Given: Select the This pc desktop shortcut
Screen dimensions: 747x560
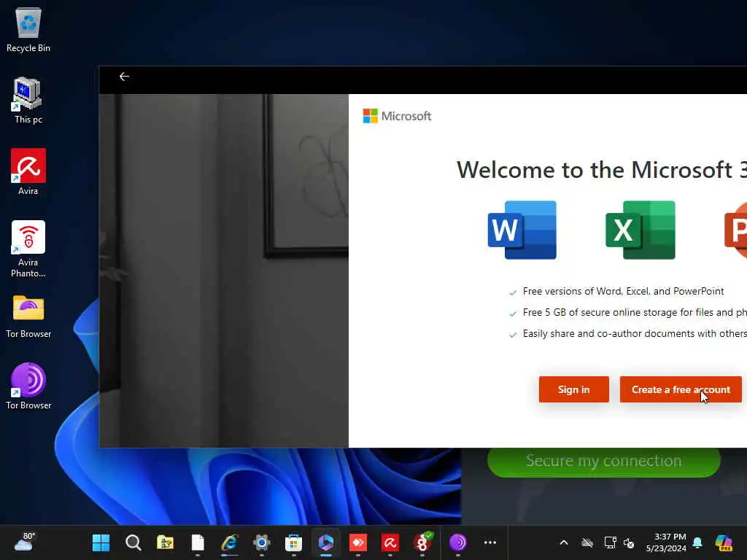Looking at the screenshot, I should pyautogui.click(x=28, y=101).
